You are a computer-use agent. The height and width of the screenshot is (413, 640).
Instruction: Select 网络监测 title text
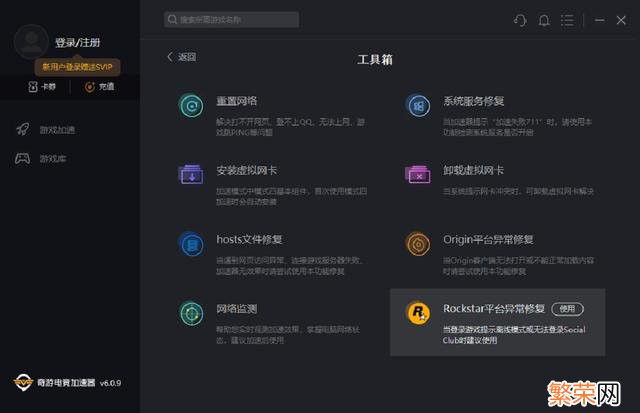(237, 309)
